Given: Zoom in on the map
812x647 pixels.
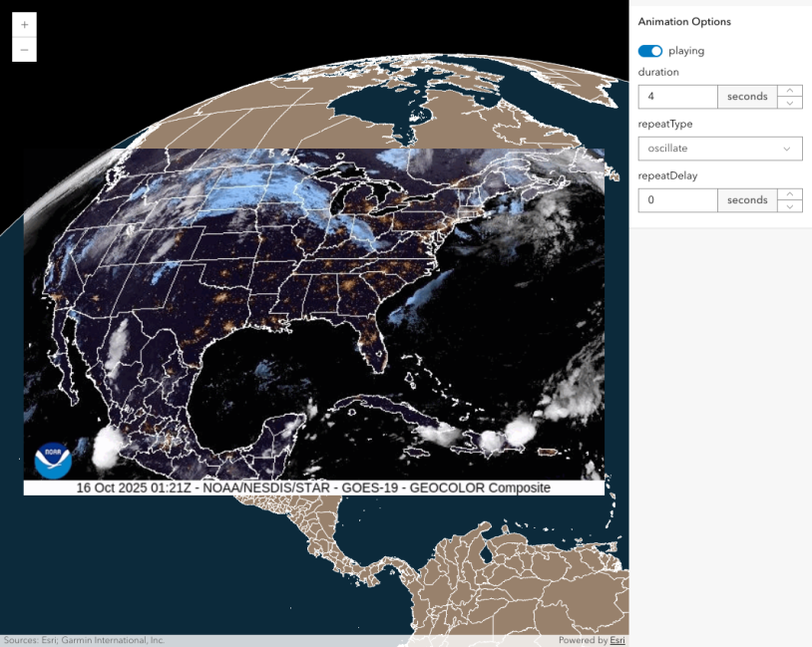Looking at the screenshot, I should [24, 25].
